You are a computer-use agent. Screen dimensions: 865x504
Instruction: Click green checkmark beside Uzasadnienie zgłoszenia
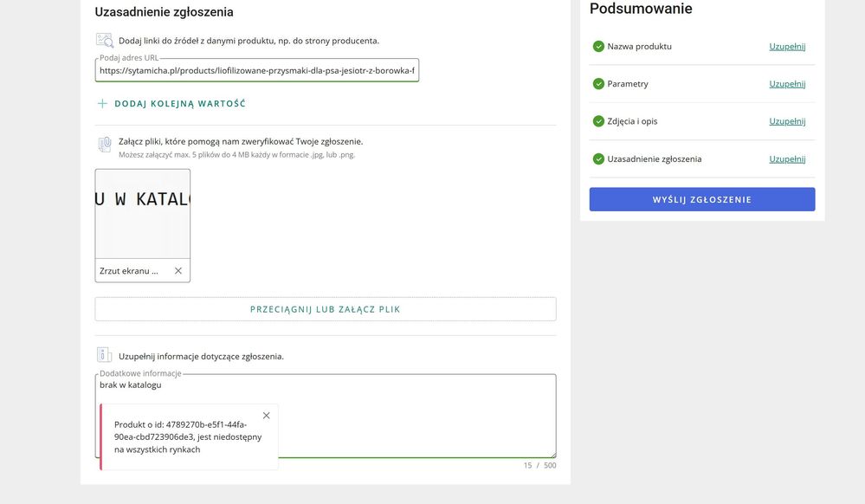[x=598, y=159]
